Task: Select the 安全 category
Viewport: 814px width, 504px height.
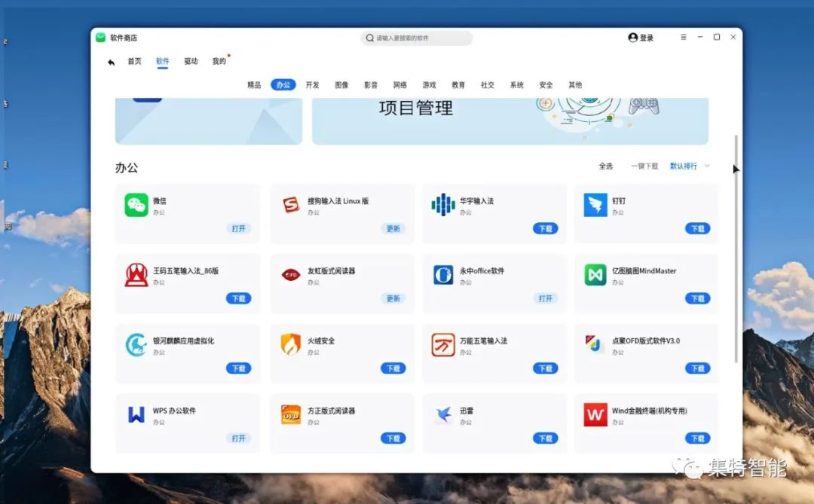Action: (546, 84)
